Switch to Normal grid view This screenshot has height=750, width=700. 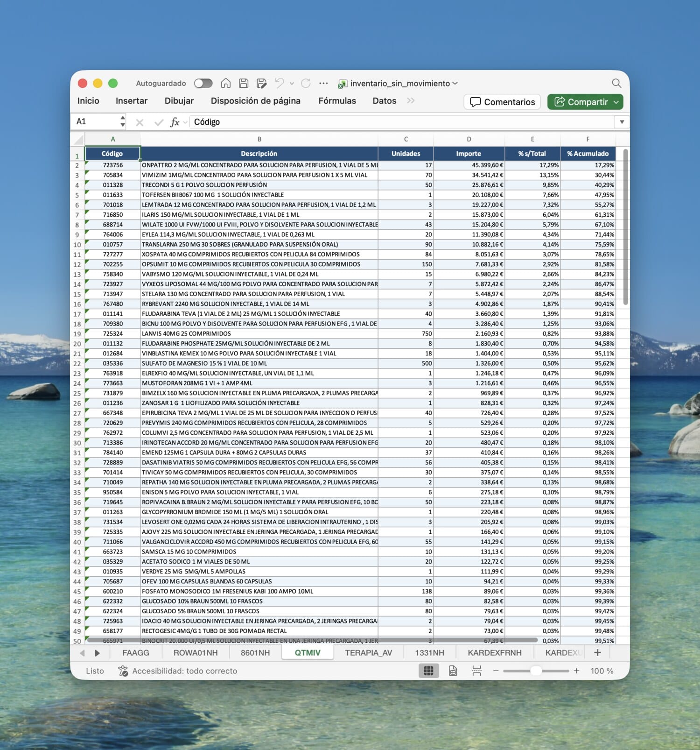coord(428,671)
